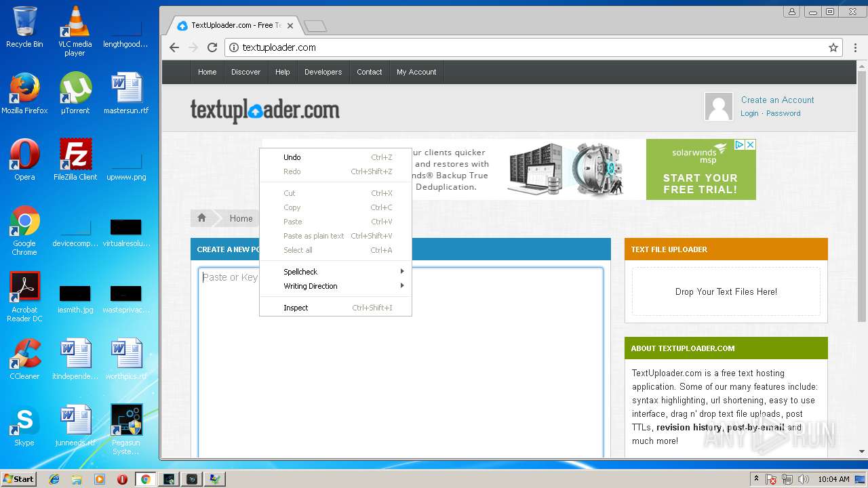Open the junneeds.rtf desktop file

75,426
